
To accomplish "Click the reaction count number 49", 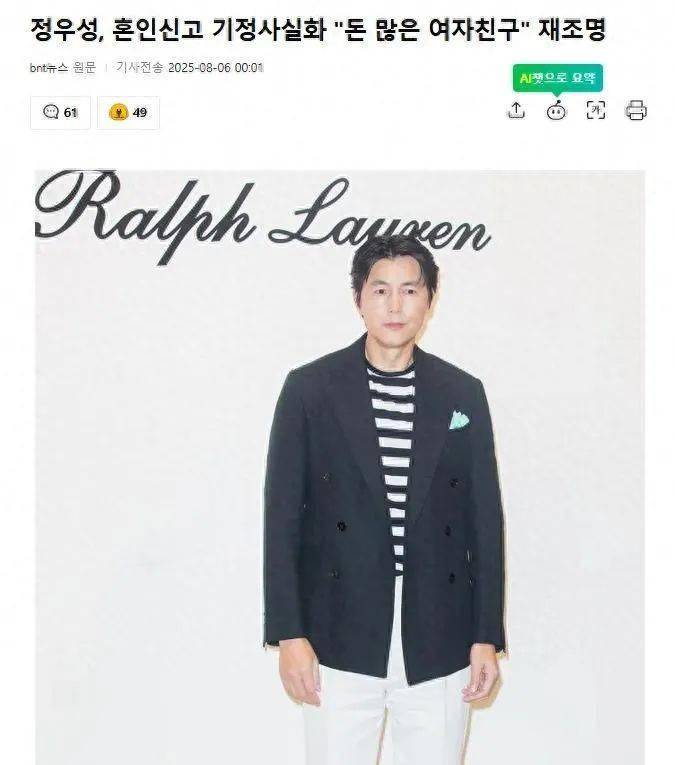I will (139, 113).
